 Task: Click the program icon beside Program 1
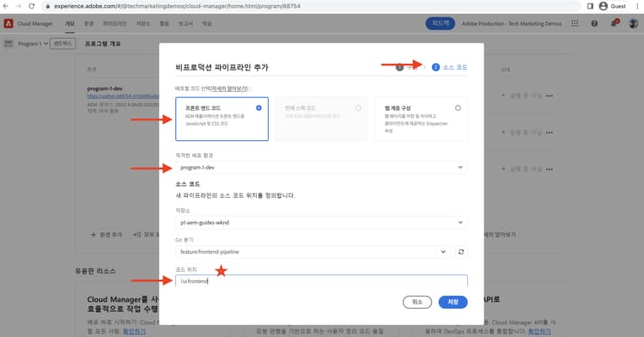click(9, 44)
